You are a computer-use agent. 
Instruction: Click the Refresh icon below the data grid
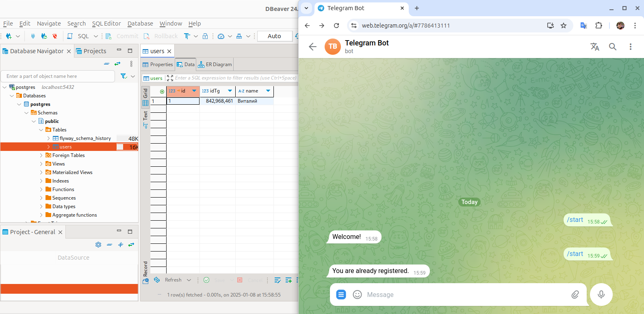point(157,280)
